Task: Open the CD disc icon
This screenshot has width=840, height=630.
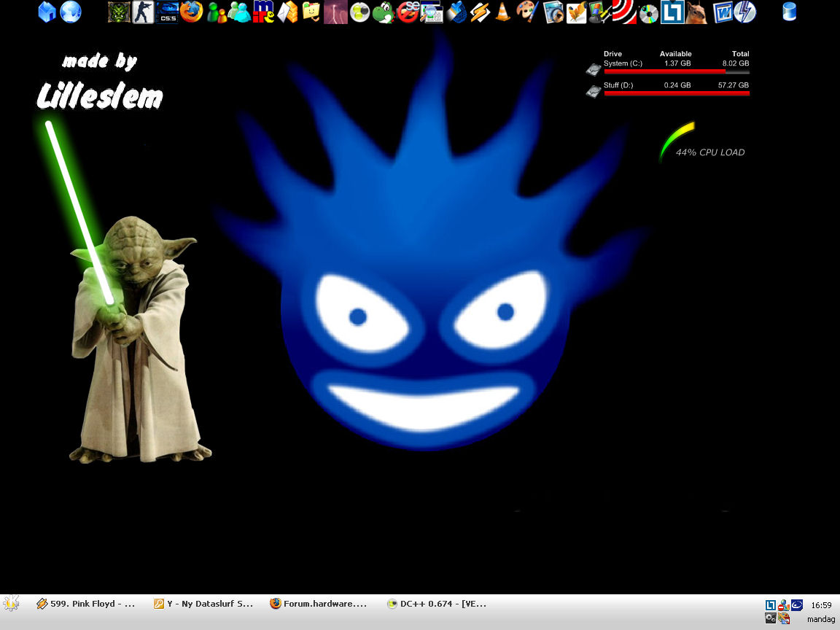Action: [648, 13]
